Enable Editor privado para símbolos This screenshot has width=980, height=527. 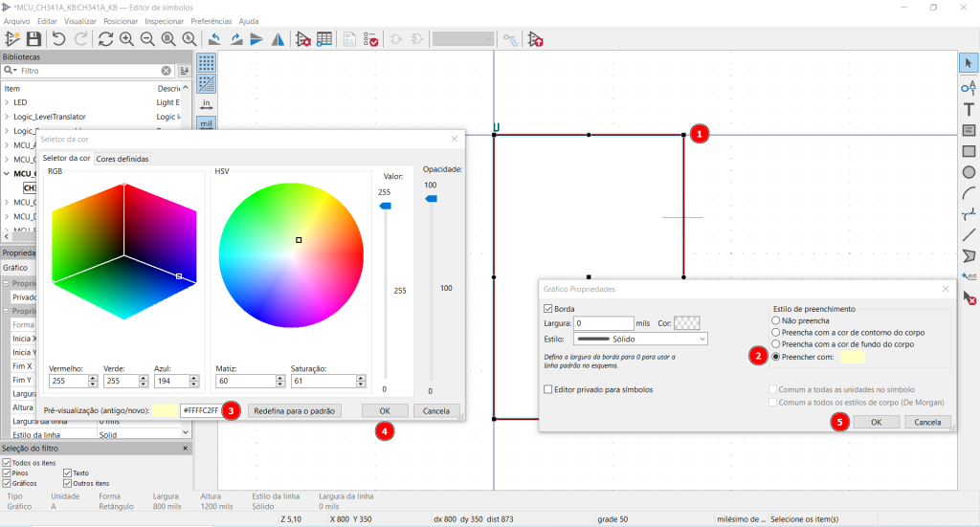[548, 389]
